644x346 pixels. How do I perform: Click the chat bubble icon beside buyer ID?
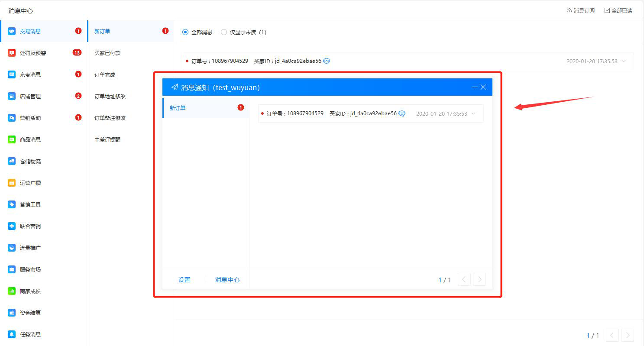click(326, 61)
